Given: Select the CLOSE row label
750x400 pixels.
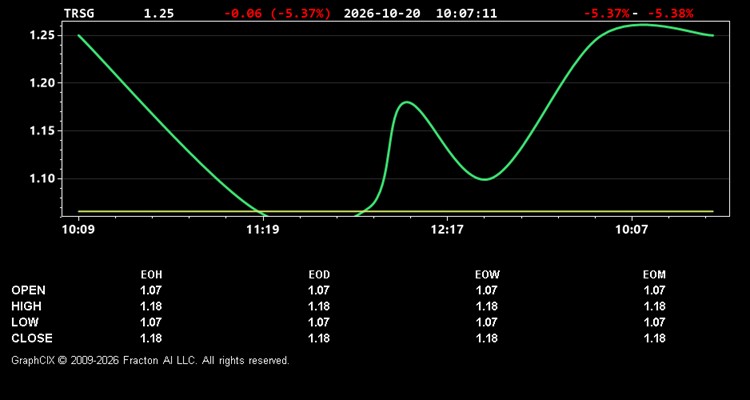Looking at the screenshot, I should (32, 338).
